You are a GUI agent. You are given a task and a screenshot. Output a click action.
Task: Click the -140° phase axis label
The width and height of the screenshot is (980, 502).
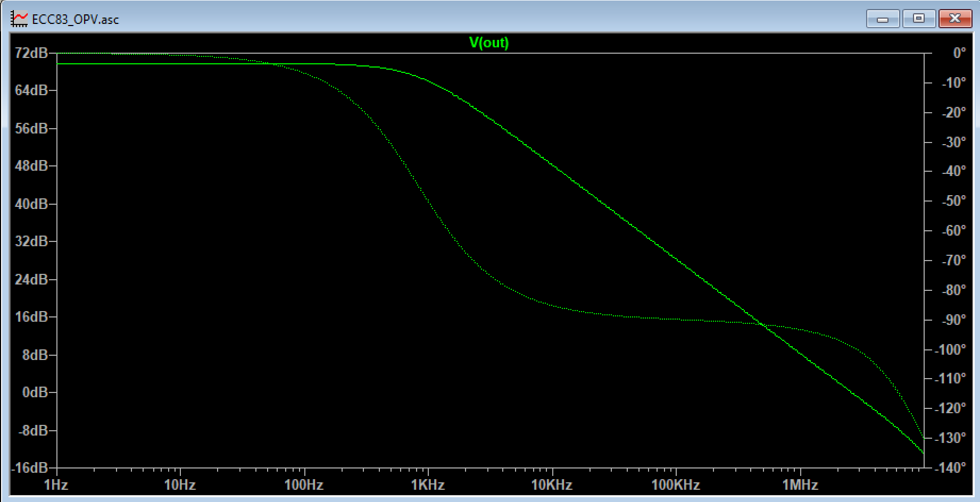(x=950, y=468)
